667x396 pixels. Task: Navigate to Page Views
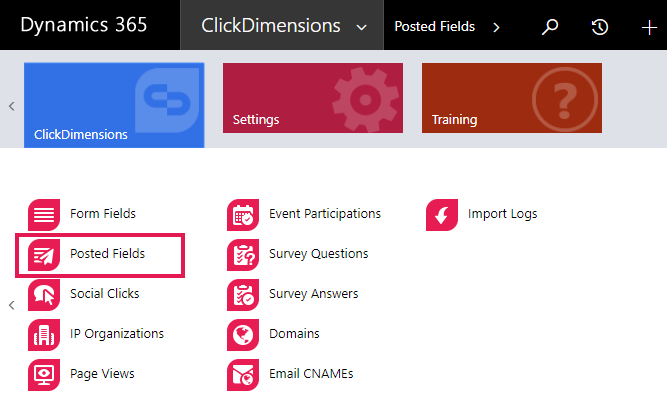(102, 374)
